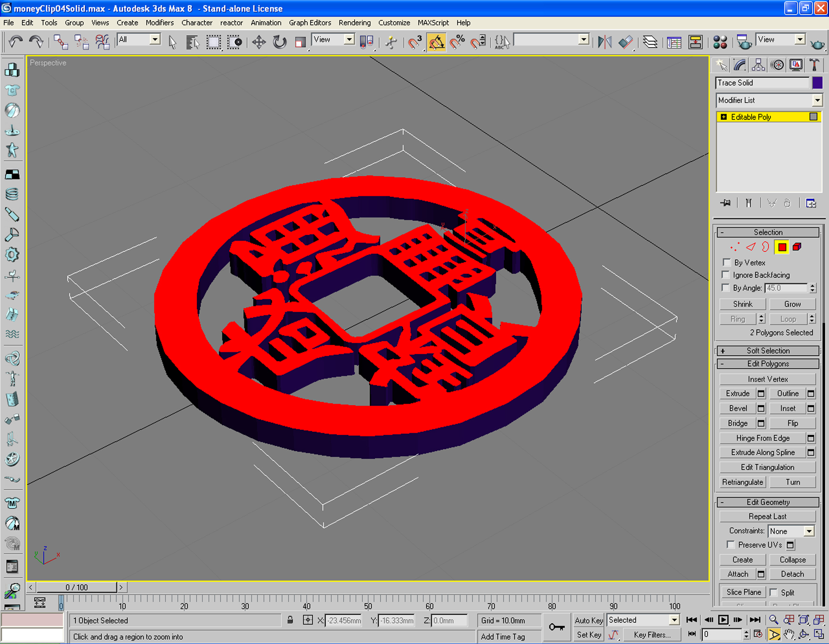
Task: Check the Ignore Backfacing option
Action: [x=726, y=275]
